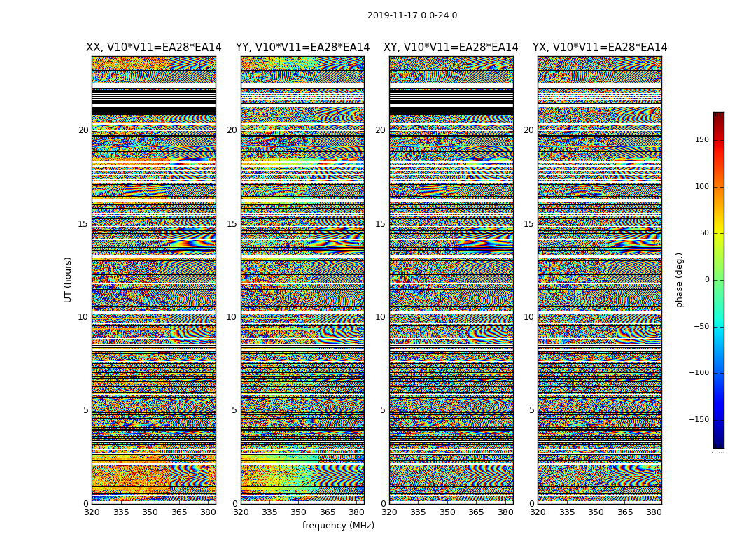Click the colorbar tick label '−100'
The image size is (735, 560).
click(x=699, y=373)
